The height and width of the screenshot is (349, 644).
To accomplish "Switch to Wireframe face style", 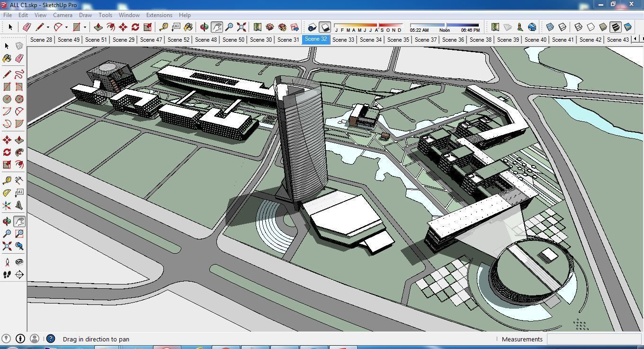I will (579, 27).
